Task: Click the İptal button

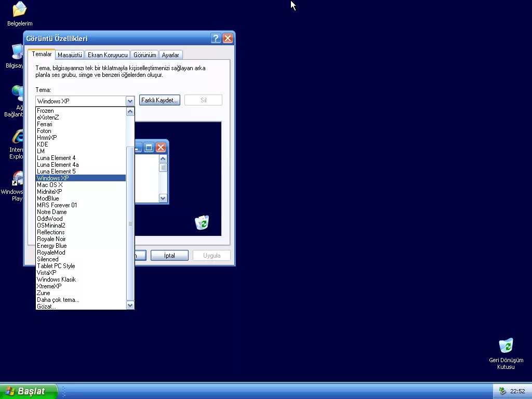Action: (x=169, y=256)
